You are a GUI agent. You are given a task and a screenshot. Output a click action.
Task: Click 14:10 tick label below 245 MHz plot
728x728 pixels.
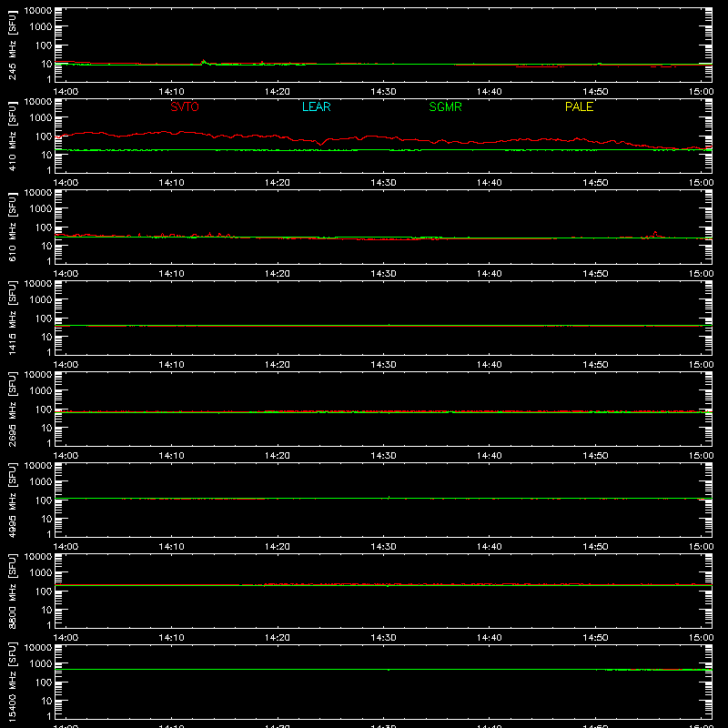[171, 92]
